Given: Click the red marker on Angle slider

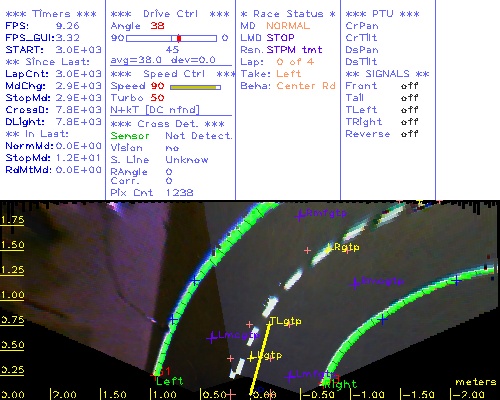Looking at the screenshot, I should pyautogui.click(x=179, y=38).
